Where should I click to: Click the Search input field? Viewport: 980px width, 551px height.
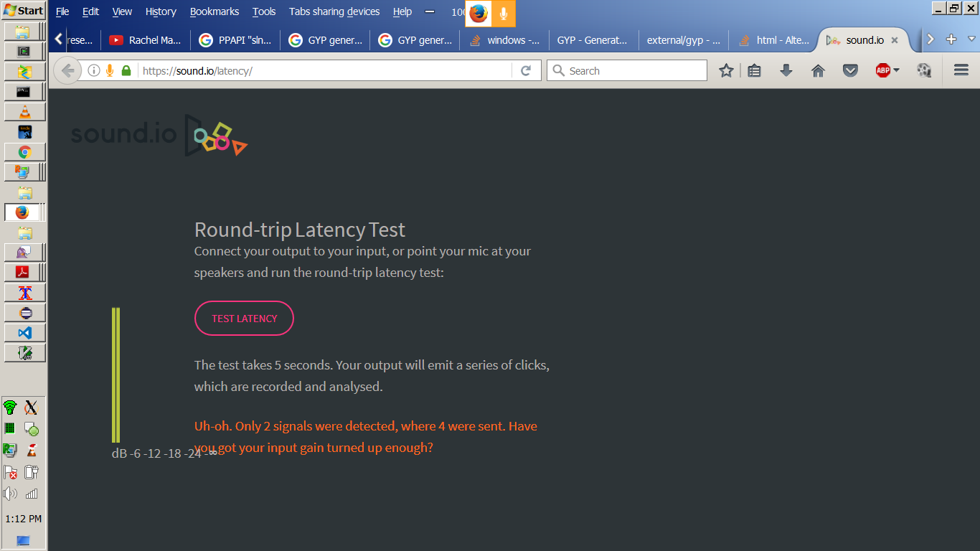point(627,70)
